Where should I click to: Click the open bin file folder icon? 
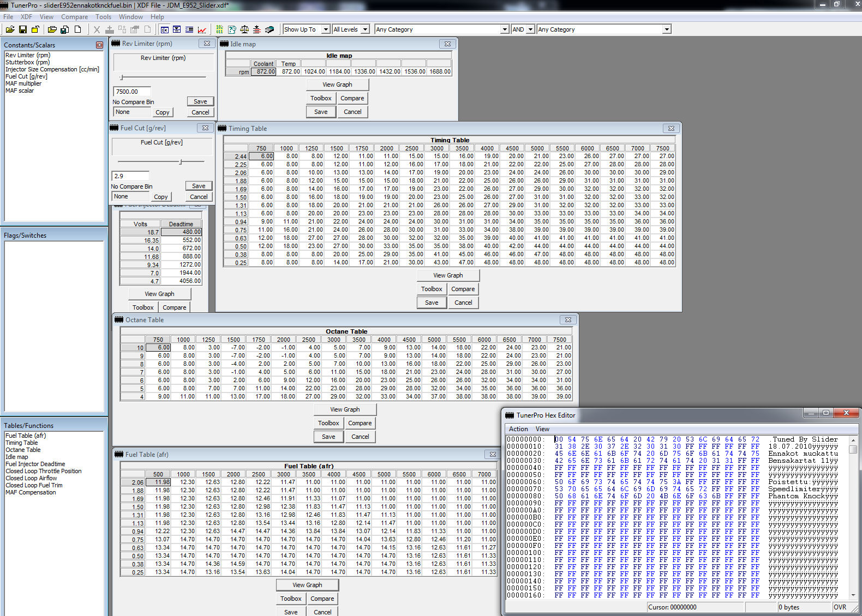[x=10, y=29]
